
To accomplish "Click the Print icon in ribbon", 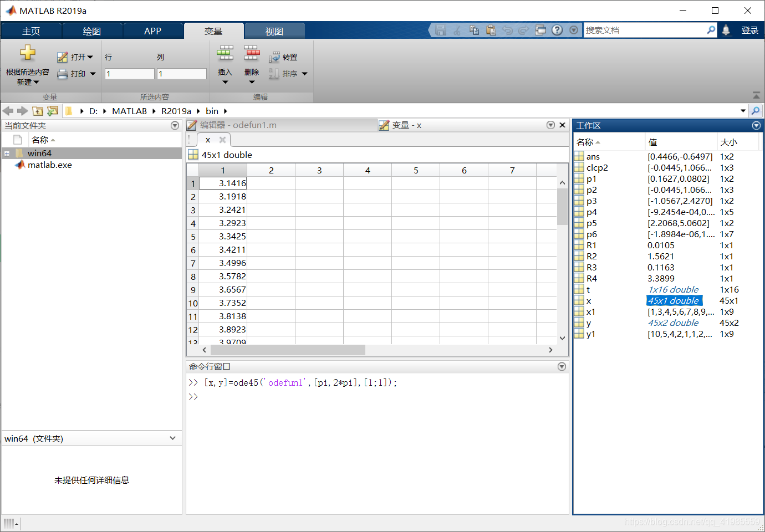I will pos(63,74).
